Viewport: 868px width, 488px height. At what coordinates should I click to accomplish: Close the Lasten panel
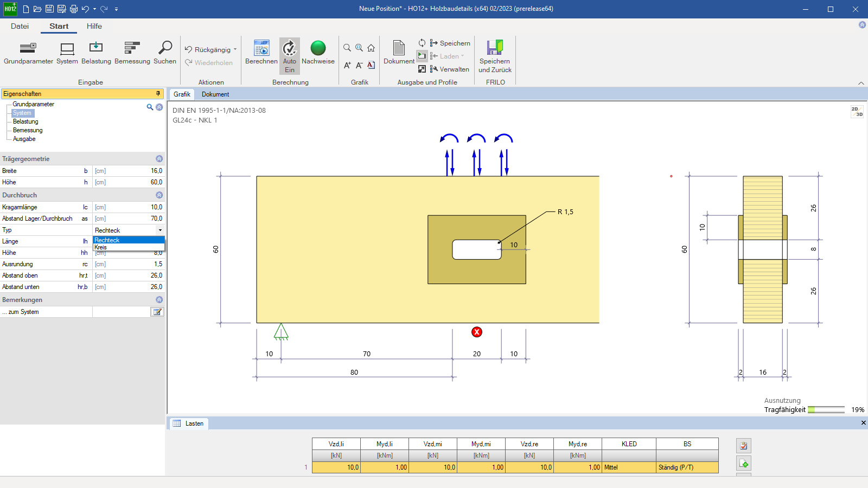point(863,422)
